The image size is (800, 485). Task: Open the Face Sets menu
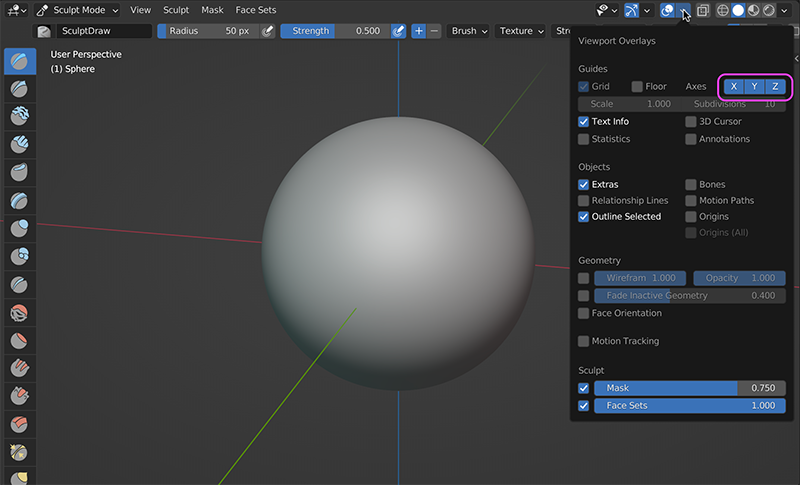point(255,10)
